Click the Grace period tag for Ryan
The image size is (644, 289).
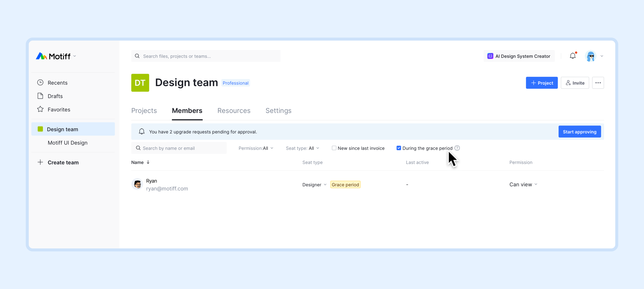tap(345, 185)
